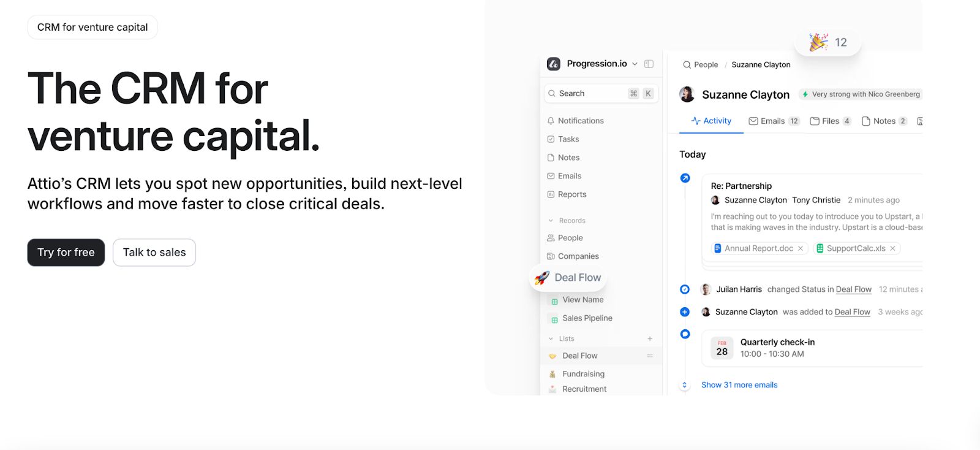Click the sidebar Emails envelope icon
Viewport: 980px width, 450px height.
pyautogui.click(x=551, y=176)
